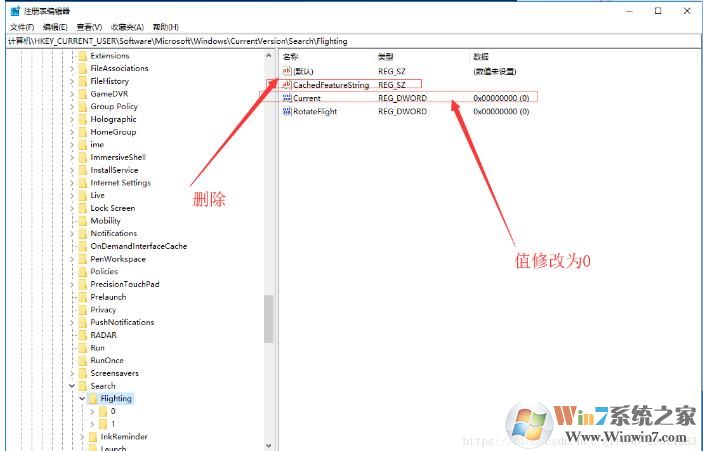The height and width of the screenshot is (451, 703).
Task: Open the 帮助(H) menu
Action: 165,27
